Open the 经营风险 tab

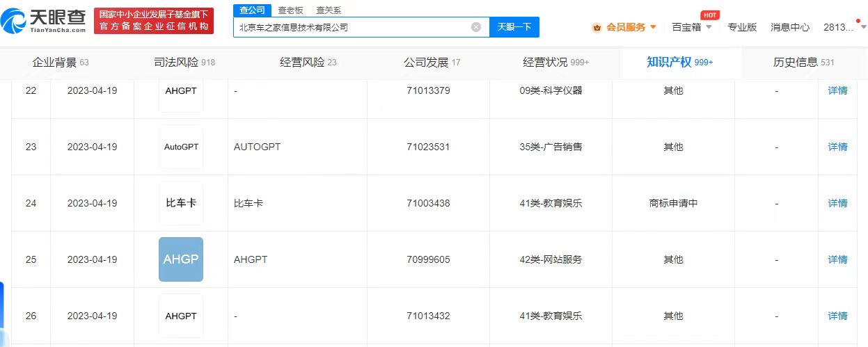308,63
